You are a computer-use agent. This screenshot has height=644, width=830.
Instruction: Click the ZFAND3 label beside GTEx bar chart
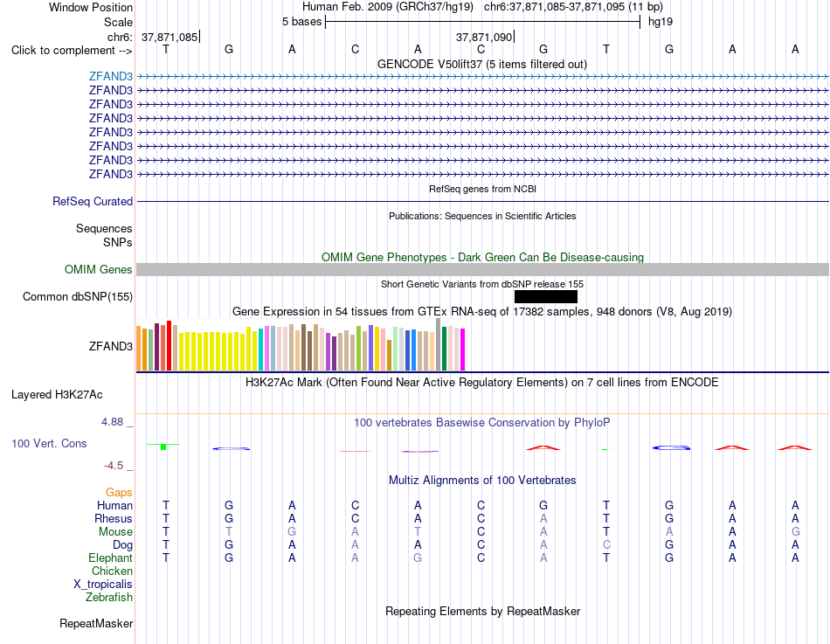click(x=111, y=346)
